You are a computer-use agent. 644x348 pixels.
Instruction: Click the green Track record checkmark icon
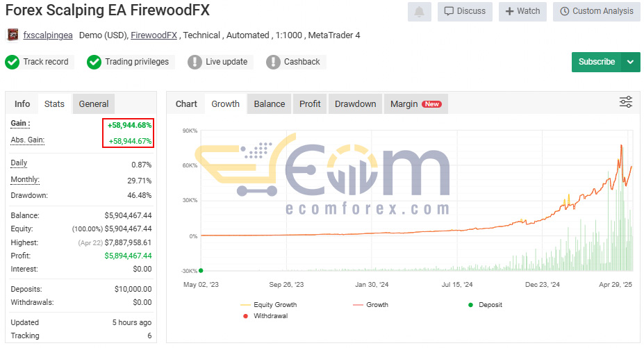13,62
